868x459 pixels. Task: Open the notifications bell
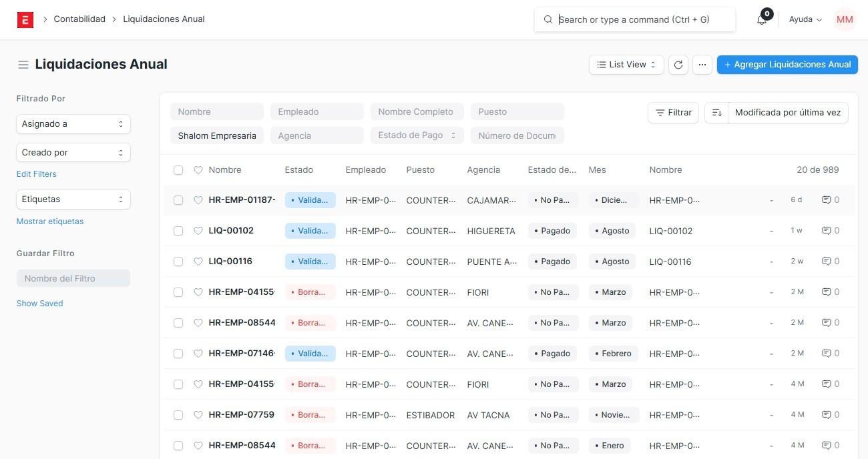click(x=762, y=20)
